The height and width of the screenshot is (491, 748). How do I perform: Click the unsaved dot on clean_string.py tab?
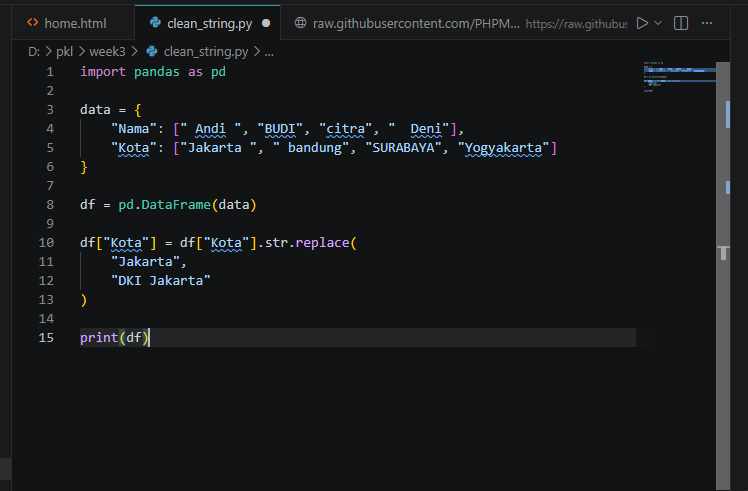pos(266,23)
